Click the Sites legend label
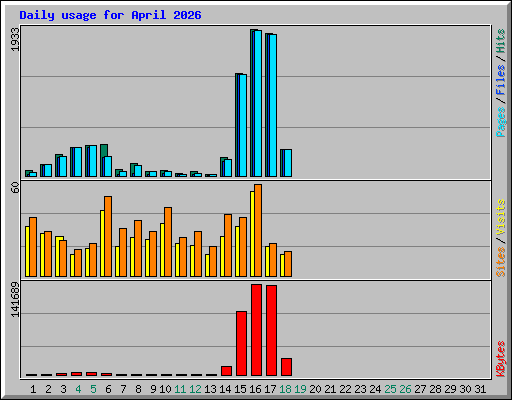The height and width of the screenshot is (400, 512). click(x=500, y=262)
